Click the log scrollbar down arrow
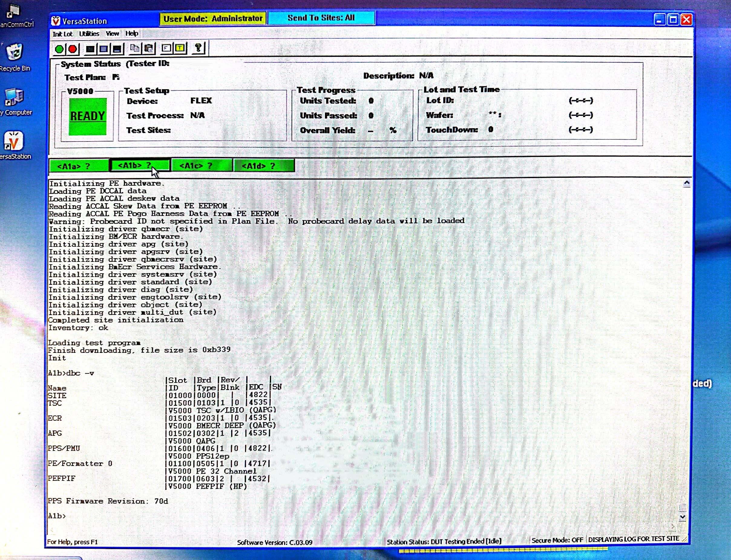 click(682, 517)
